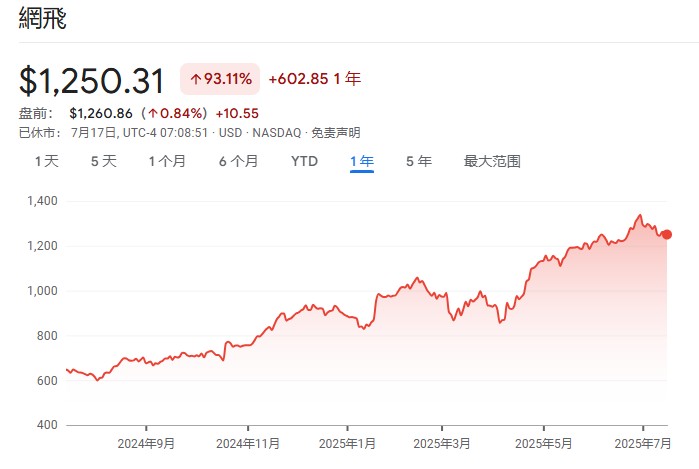The height and width of the screenshot is (469, 699).
Task: Click the 2025年3月 axis marker
Action: [442, 444]
